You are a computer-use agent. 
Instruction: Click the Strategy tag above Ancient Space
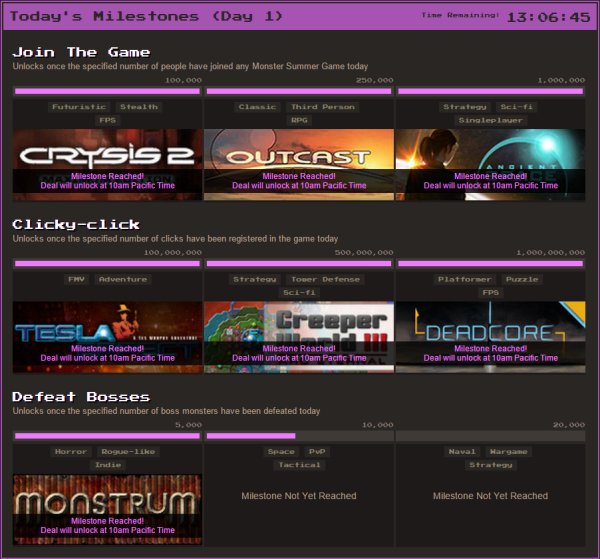465,107
